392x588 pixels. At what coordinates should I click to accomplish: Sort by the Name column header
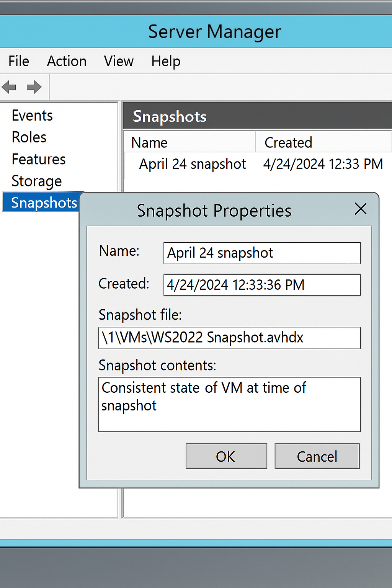(189, 142)
